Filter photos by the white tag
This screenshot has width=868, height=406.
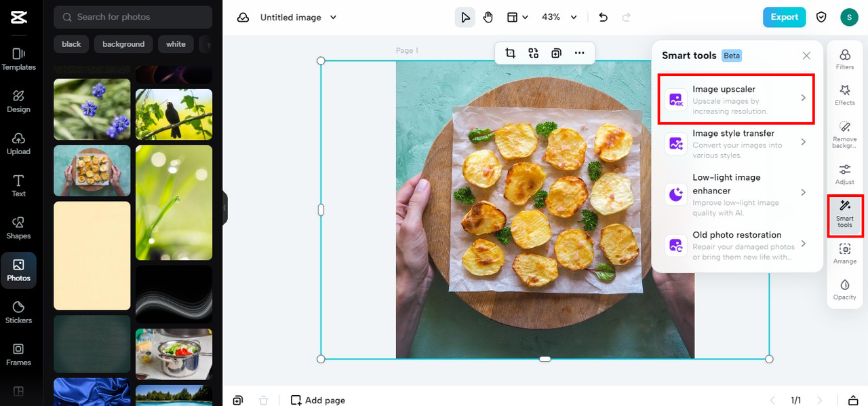click(x=176, y=44)
